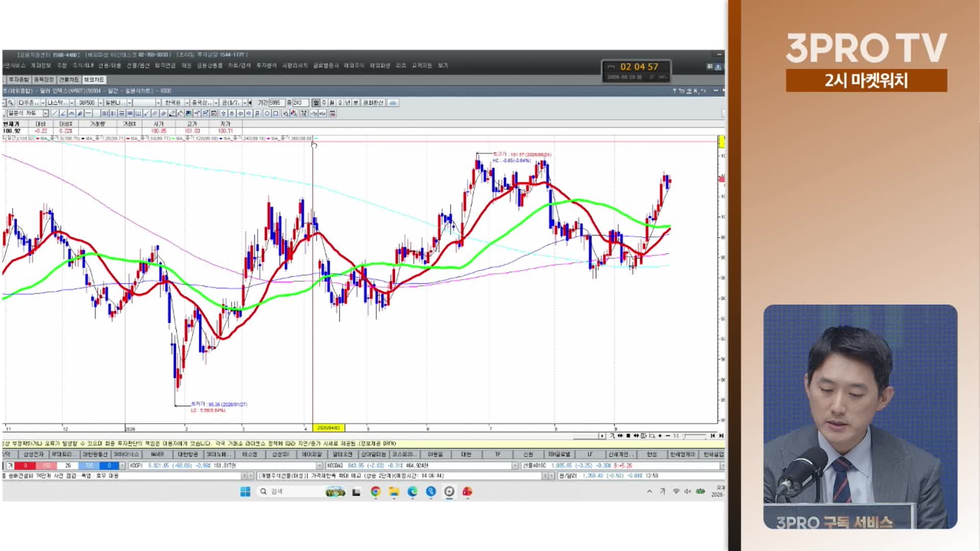Expand the KOSPI ticker dropdown arrow
Viewport: 980px width, 551px height.
click(x=320, y=465)
